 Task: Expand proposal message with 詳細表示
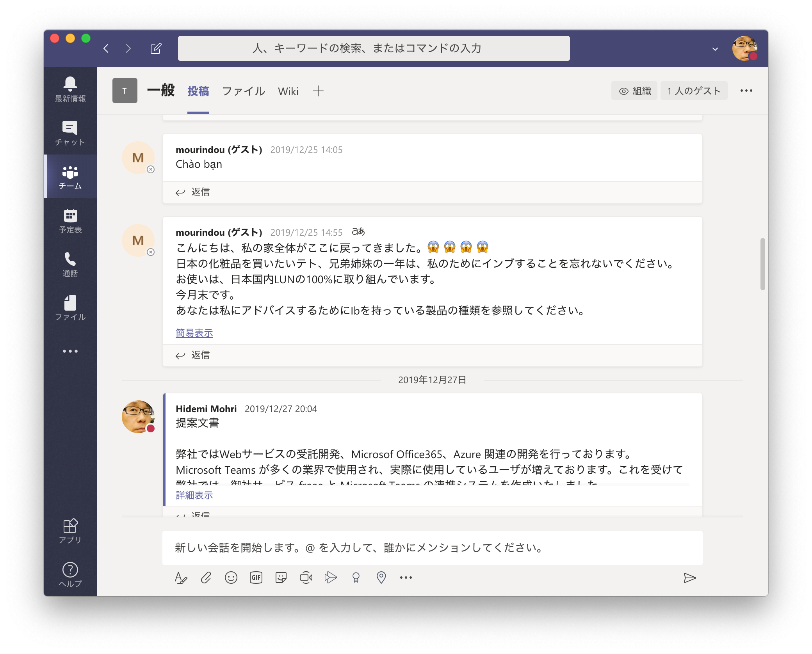coord(194,495)
